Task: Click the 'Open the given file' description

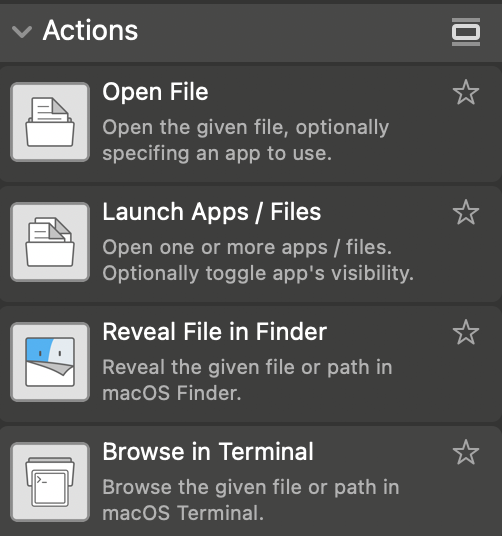Action: tap(246, 140)
